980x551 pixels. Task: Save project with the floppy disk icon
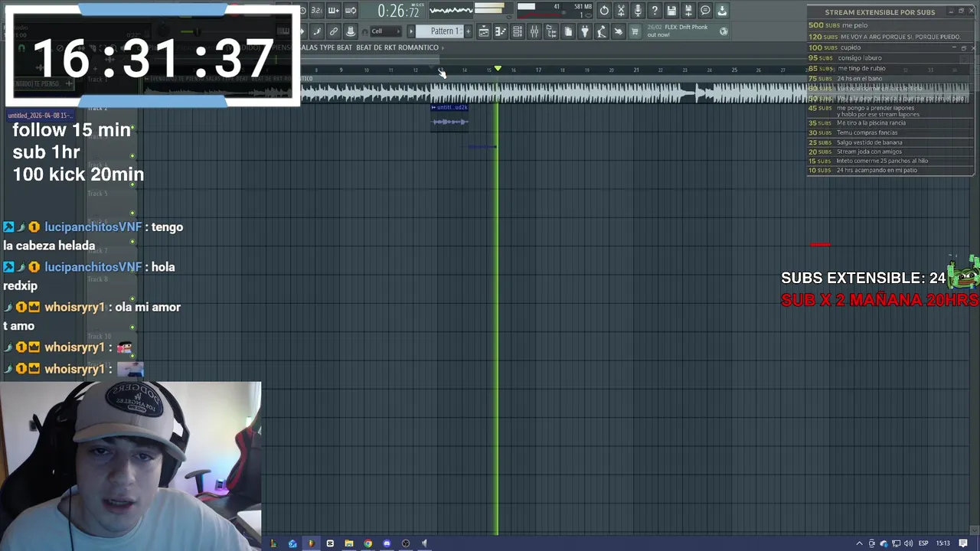pos(671,11)
